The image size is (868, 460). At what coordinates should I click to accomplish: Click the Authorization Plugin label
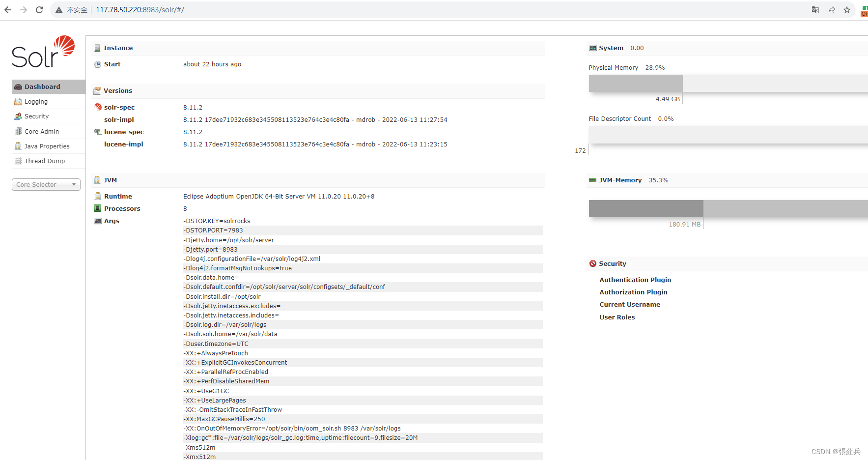pyautogui.click(x=633, y=292)
